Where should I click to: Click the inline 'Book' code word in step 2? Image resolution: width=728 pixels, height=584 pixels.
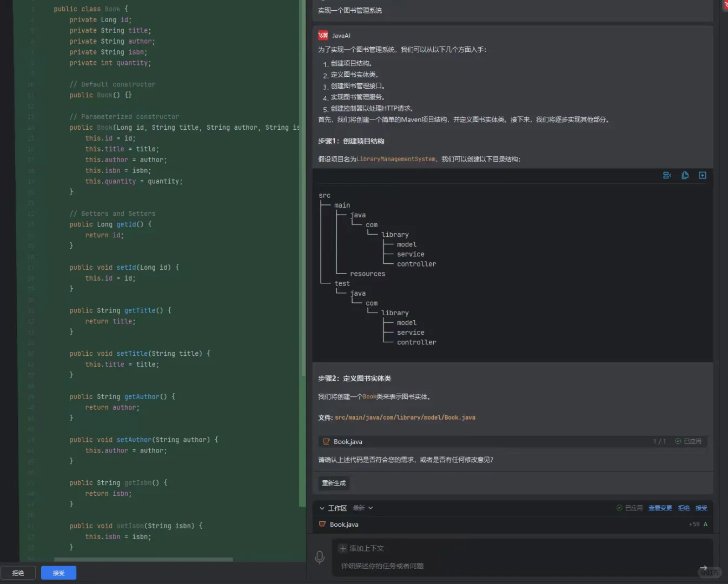click(369, 397)
